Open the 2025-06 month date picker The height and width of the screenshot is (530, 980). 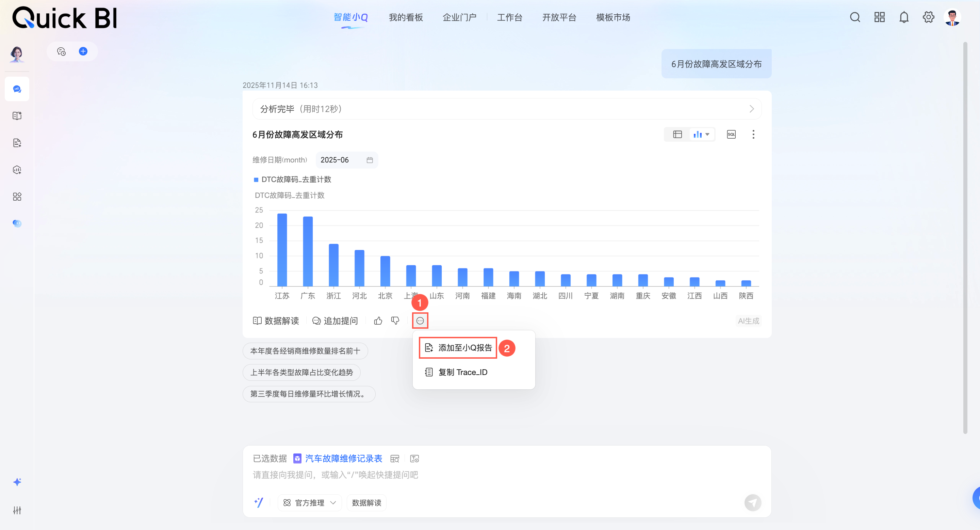click(346, 160)
